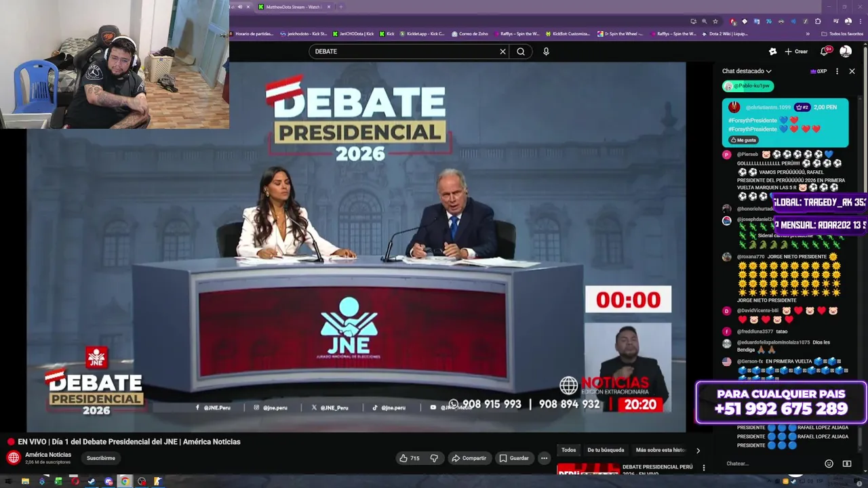Bookmark this page with the star
The height and width of the screenshot is (488, 868).
click(x=715, y=21)
